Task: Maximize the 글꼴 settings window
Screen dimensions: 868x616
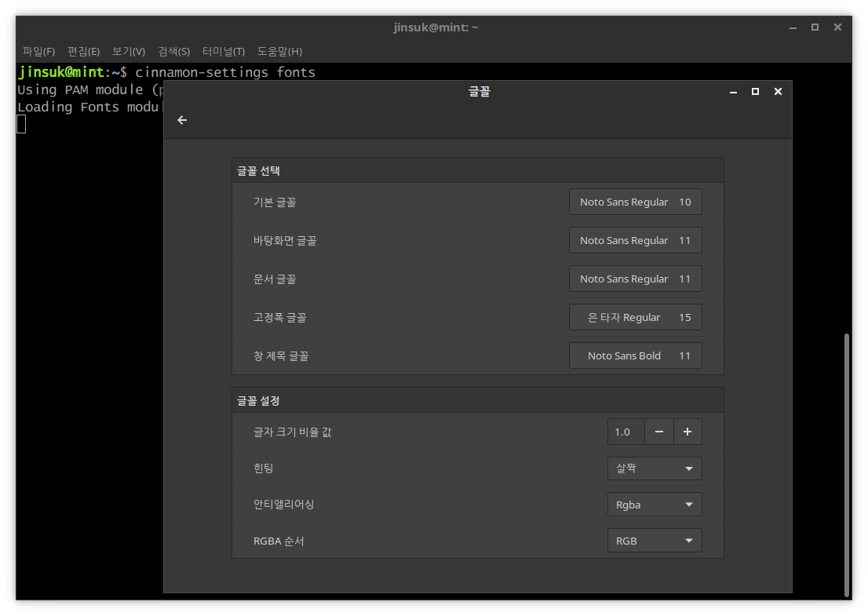Action: pos(755,92)
